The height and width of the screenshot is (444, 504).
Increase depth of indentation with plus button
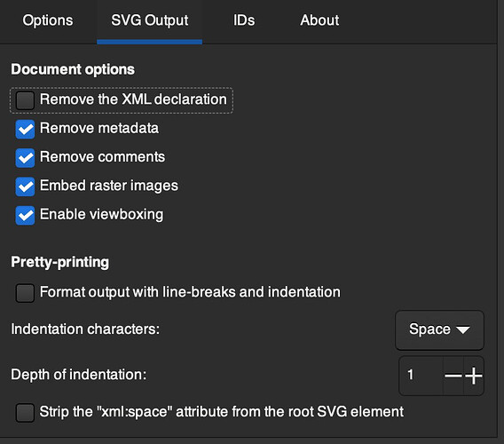pyautogui.click(x=474, y=376)
